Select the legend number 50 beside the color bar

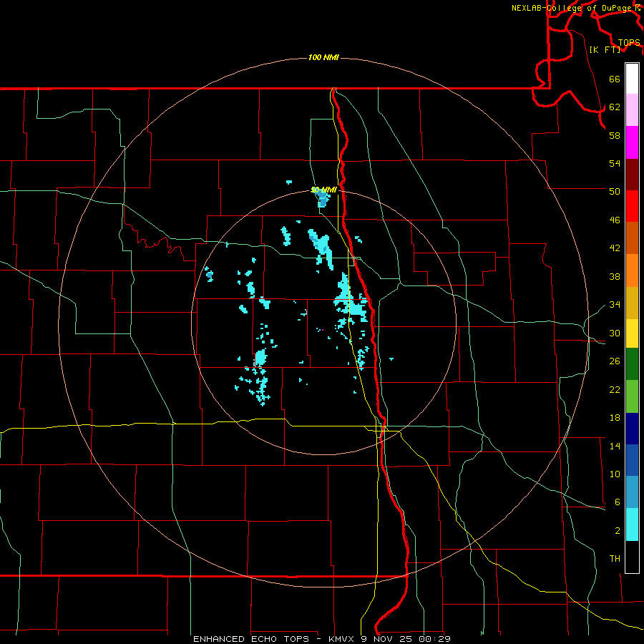615,192
